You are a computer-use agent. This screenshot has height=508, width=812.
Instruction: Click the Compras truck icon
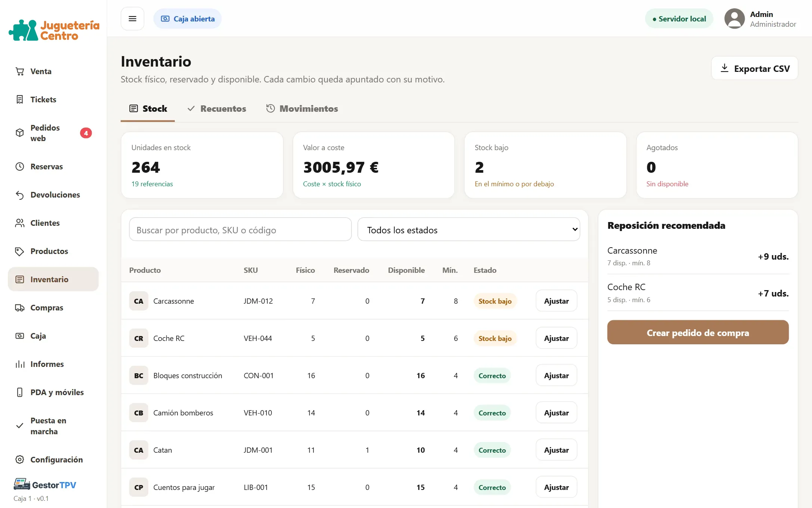click(x=20, y=307)
